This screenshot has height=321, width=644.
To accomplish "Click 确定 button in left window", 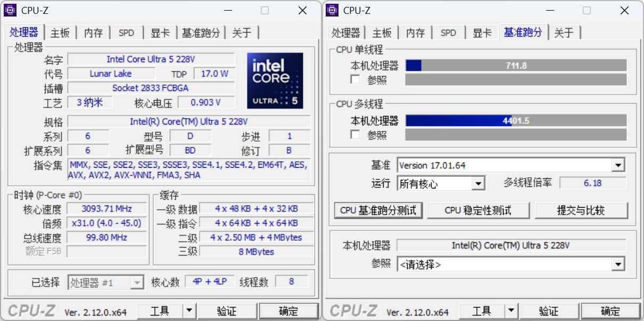I will [x=288, y=311].
